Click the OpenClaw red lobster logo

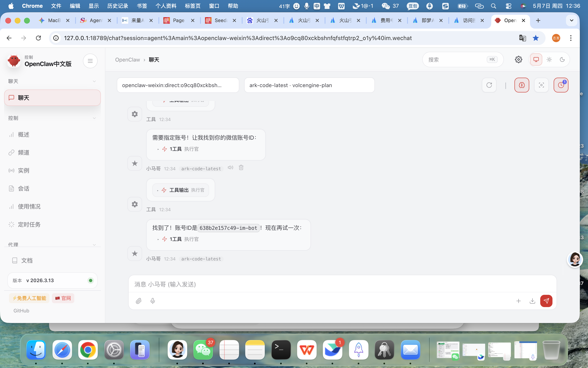click(x=14, y=61)
